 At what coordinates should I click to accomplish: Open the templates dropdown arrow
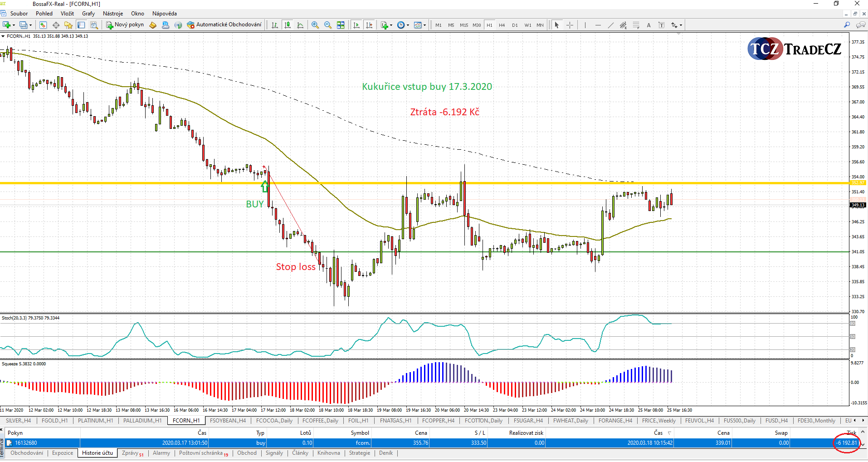coord(424,25)
